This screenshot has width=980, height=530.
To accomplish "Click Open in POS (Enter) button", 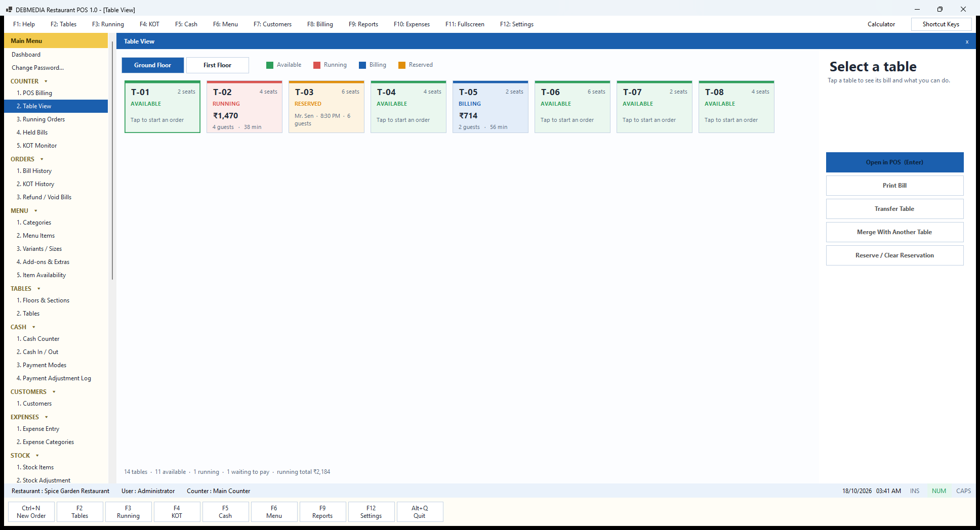I will point(894,162).
